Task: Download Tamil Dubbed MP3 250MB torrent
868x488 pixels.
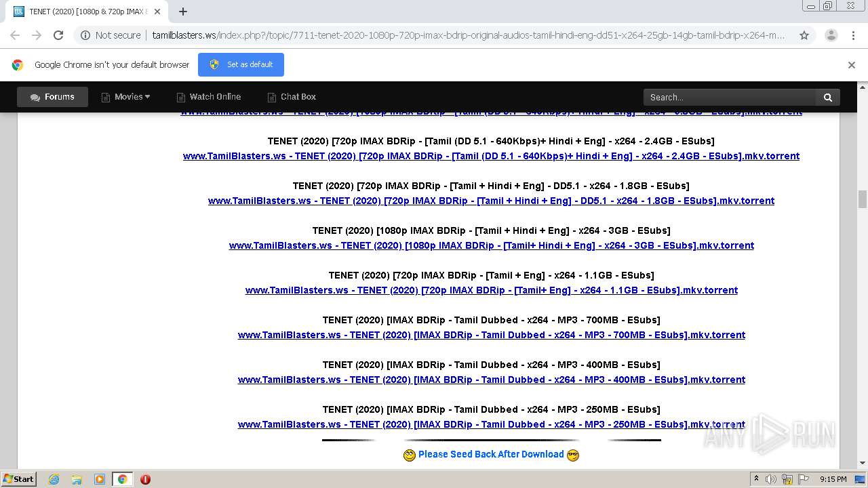Action: [491, 424]
